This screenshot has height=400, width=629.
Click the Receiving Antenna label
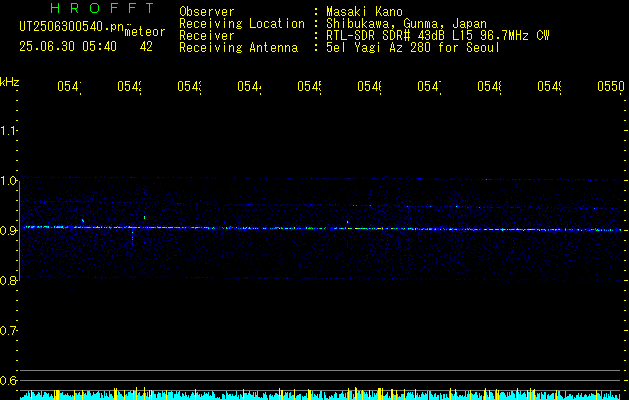pyautogui.click(x=239, y=48)
